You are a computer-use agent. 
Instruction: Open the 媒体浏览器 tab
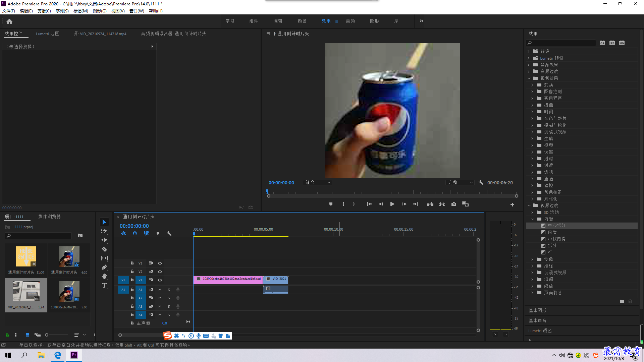[49, 217]
